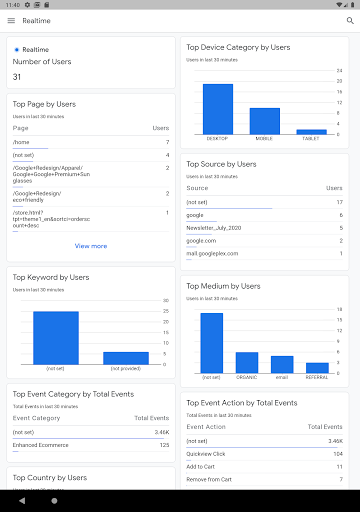Tap the ORGANIC bar in medium chart
Image resolution: width=360 pixels, height=512 pixels.
tap(247, 362)
